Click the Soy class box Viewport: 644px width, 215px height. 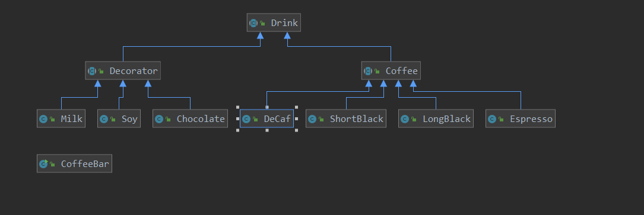(x=119, y=119)
